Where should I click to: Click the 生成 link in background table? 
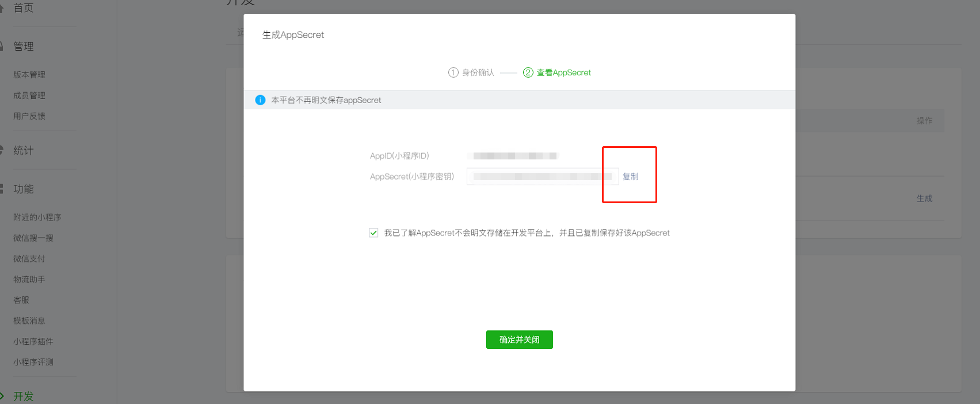pyautogui.click(x=924, y=199)
